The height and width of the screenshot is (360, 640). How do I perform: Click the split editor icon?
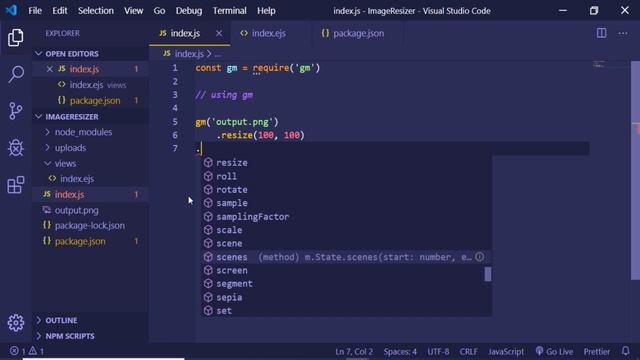(x=601, y=33)
